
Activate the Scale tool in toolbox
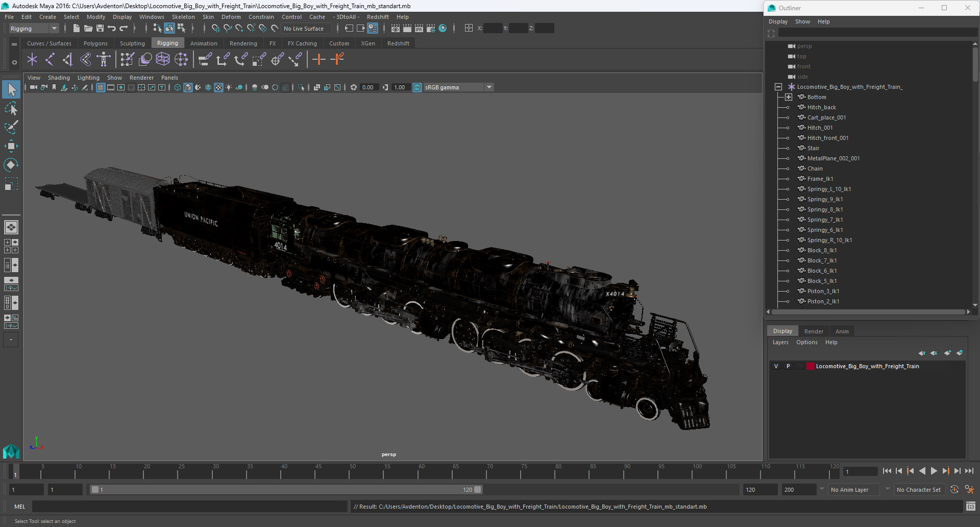(x=11, y=184)
